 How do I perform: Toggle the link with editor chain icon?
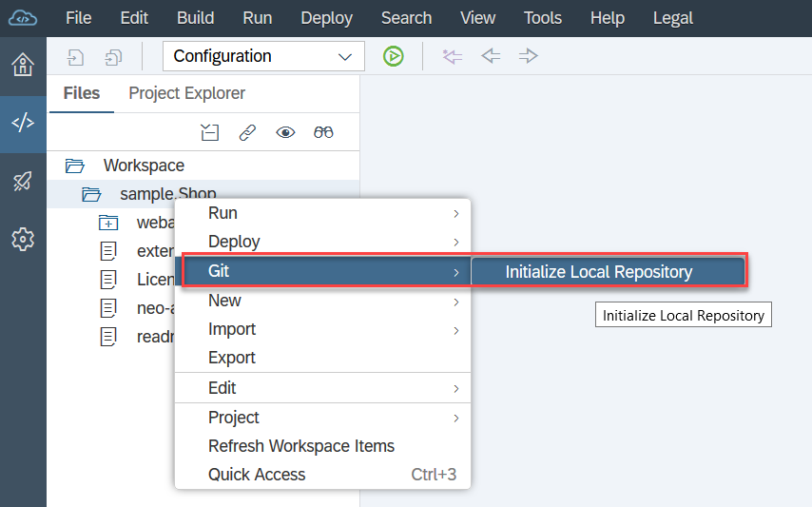click(247, 132)
